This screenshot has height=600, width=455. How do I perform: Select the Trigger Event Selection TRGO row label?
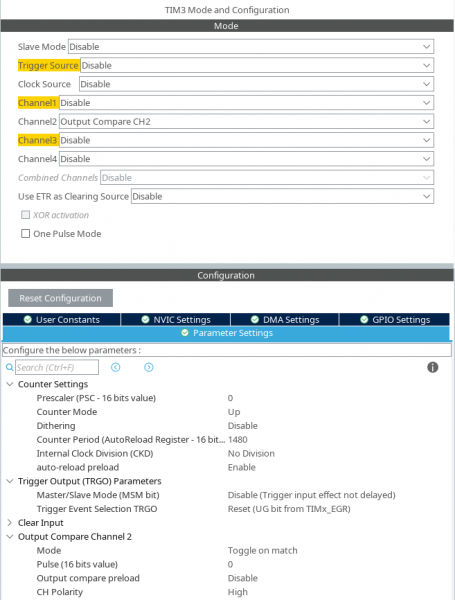(x=97, y=509)
